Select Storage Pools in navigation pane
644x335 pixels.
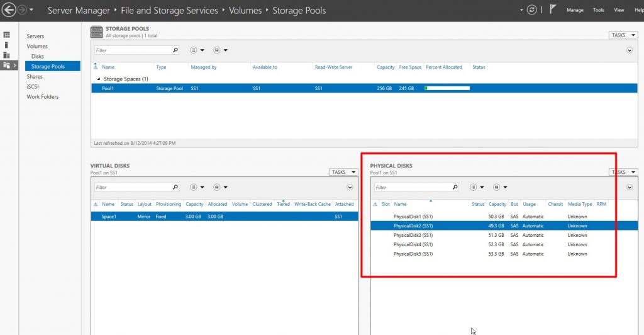(53, 66)
